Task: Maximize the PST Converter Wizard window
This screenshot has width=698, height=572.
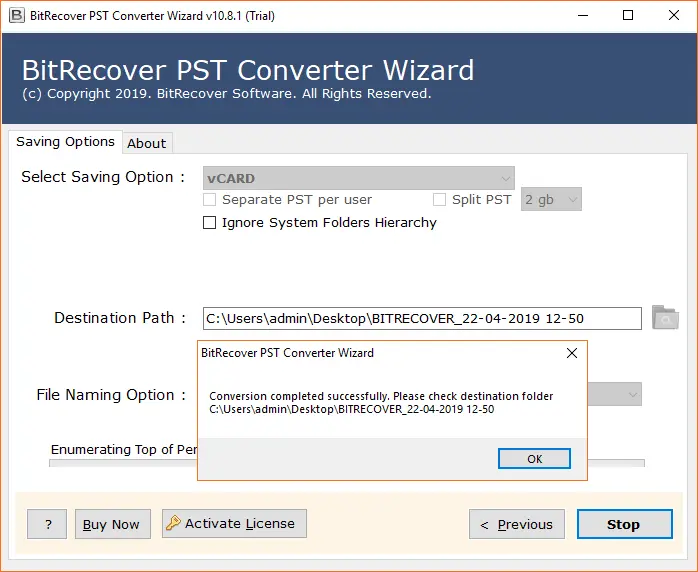Action: point(627,15)
